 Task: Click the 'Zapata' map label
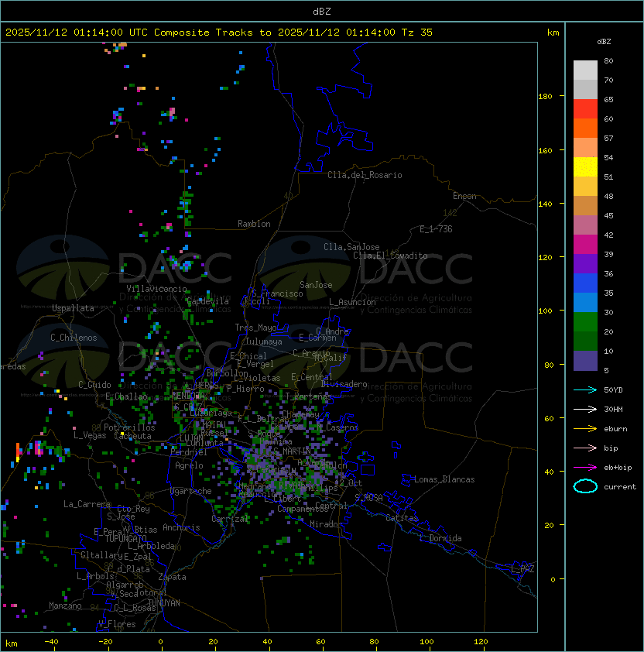pyautogui.click(x=172, y=577)
